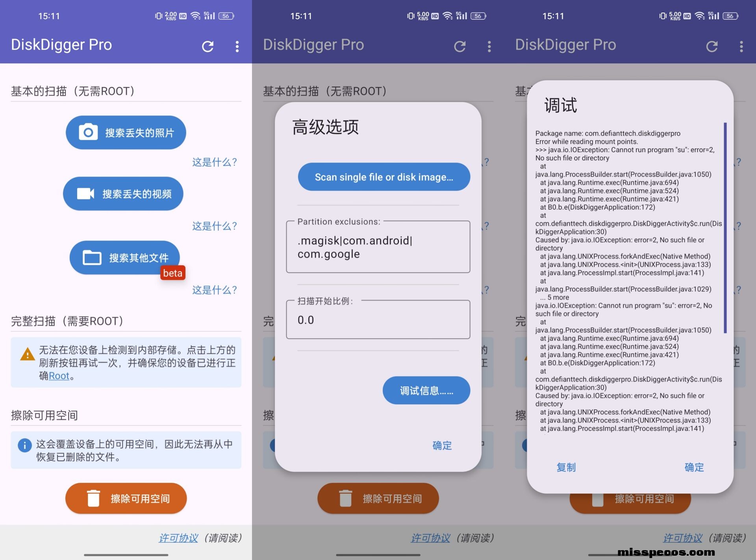Open 这是什么? link under other files search
Viewport: 756px width, 560px height.
click(215, 290)
